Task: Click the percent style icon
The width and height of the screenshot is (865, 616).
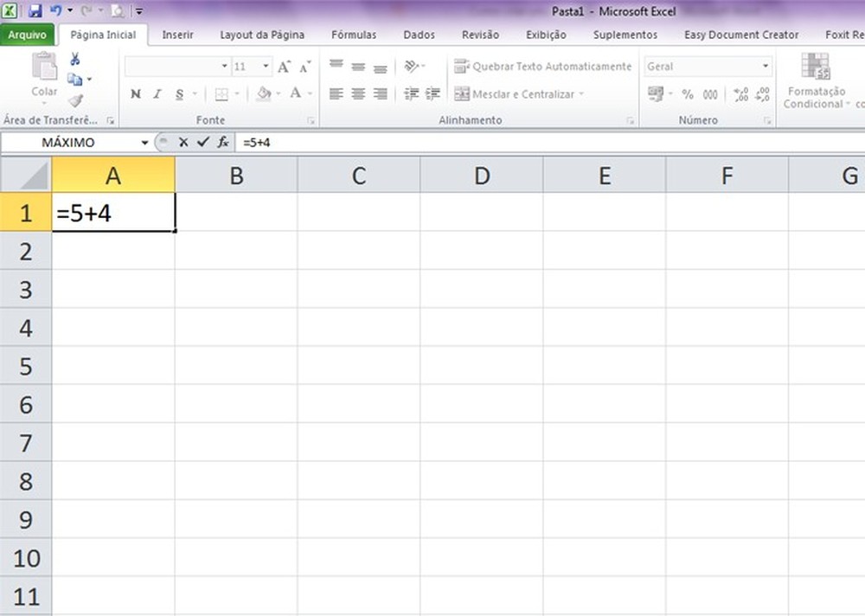Action: (687, 94)
